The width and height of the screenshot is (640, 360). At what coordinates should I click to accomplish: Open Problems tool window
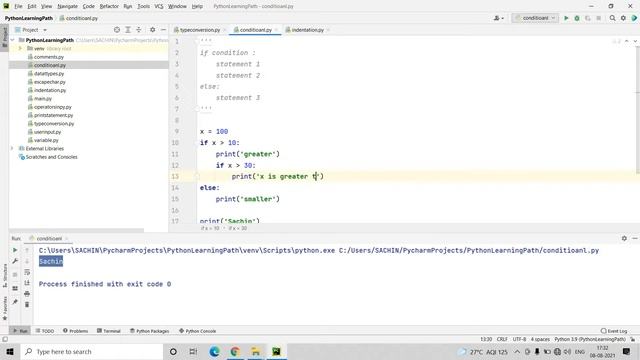point(76,331)
